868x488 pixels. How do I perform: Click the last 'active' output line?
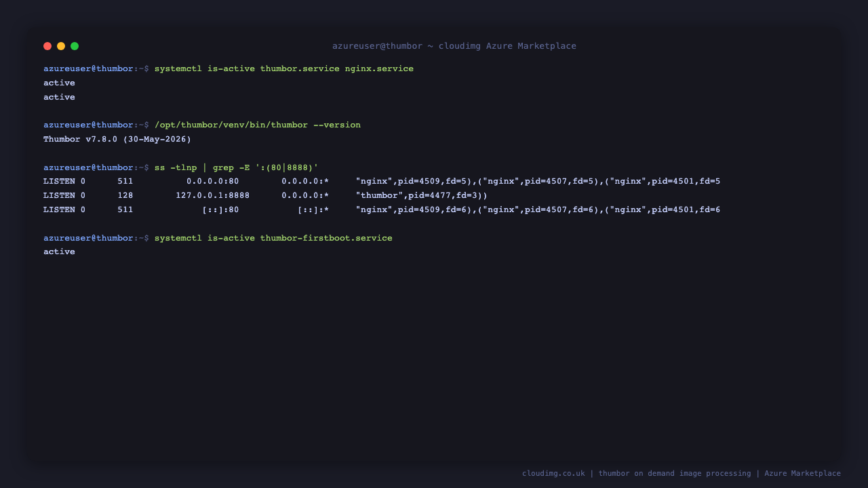pos(59,252)
